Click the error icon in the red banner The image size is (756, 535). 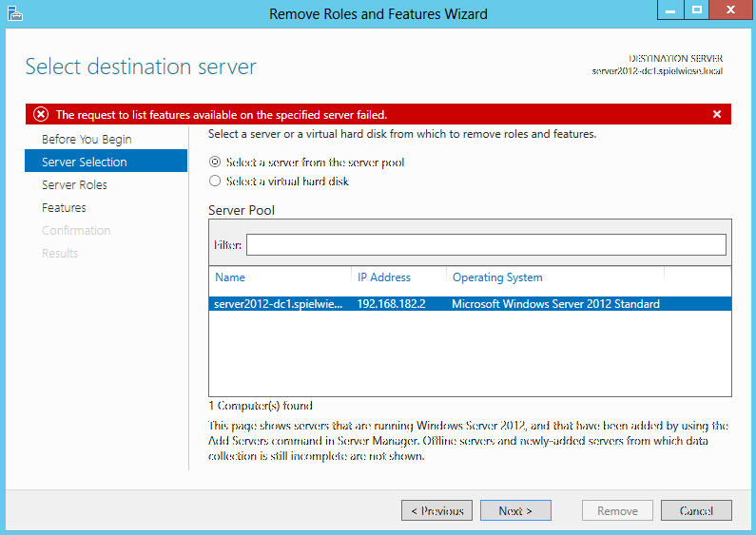(41, 114)
